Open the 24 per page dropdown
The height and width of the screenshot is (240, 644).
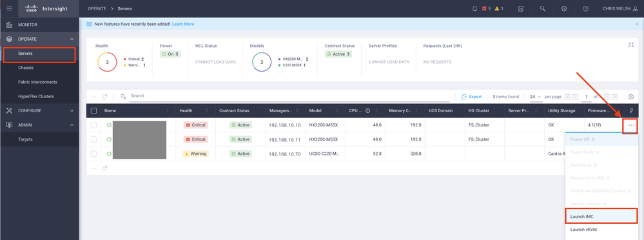536,97
